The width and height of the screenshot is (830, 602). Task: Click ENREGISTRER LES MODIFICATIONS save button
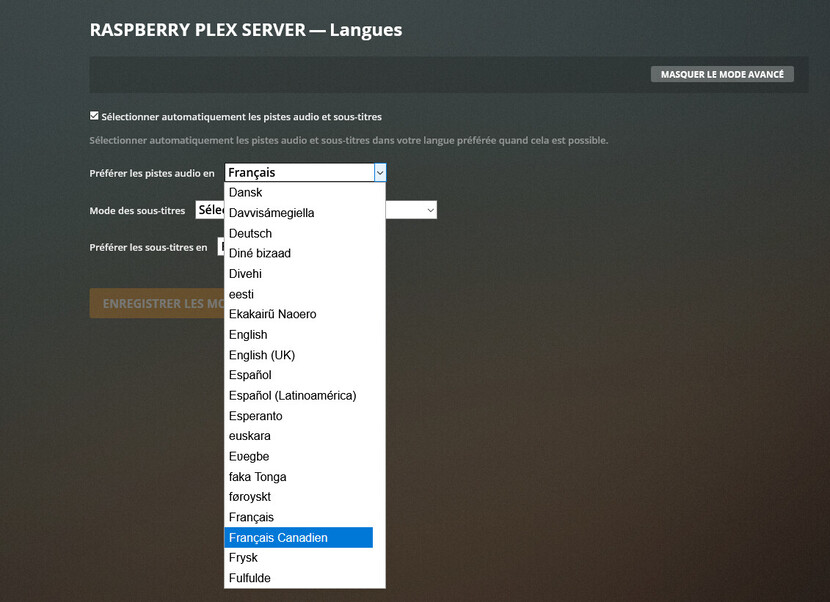click(157, 303)
